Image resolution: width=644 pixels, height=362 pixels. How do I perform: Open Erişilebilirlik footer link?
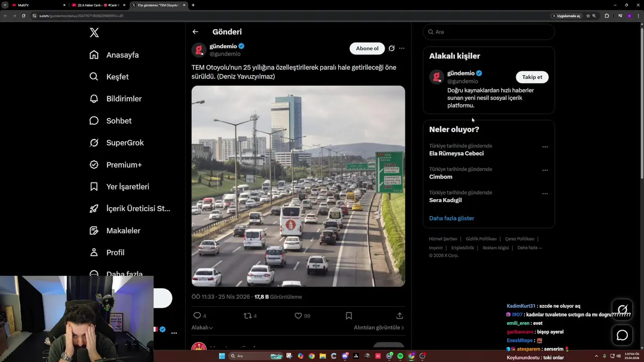(x=462, y=248)
